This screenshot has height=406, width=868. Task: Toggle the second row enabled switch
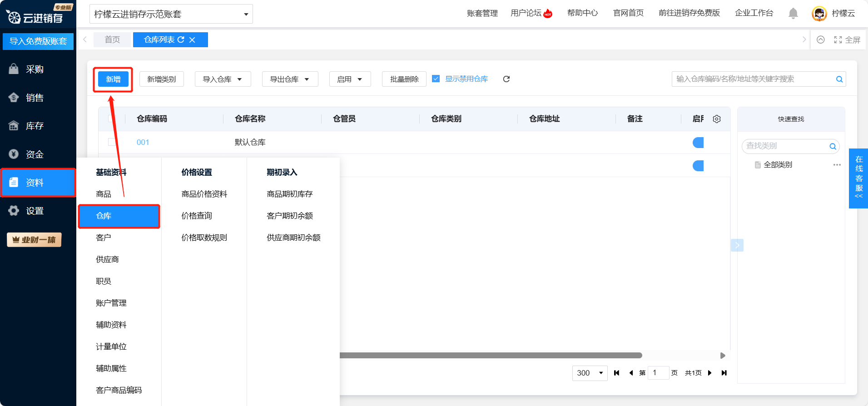coord(698,166)
